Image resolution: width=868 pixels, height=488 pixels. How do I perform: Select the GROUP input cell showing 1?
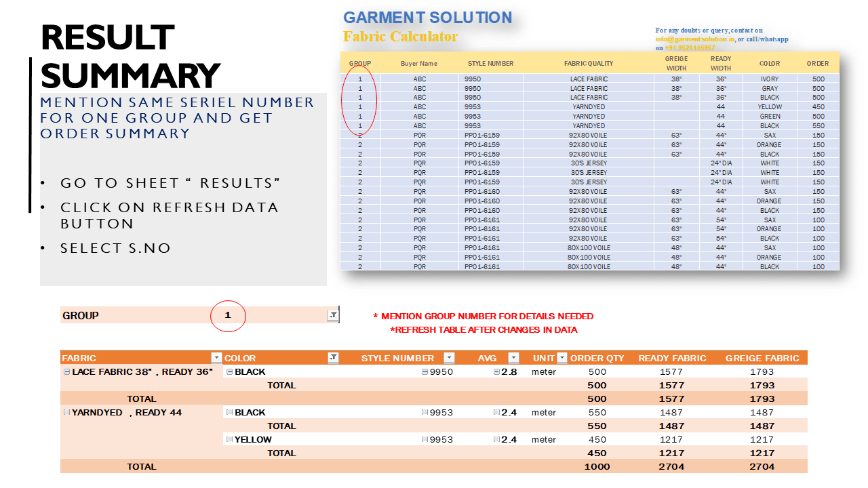[229, 315]
